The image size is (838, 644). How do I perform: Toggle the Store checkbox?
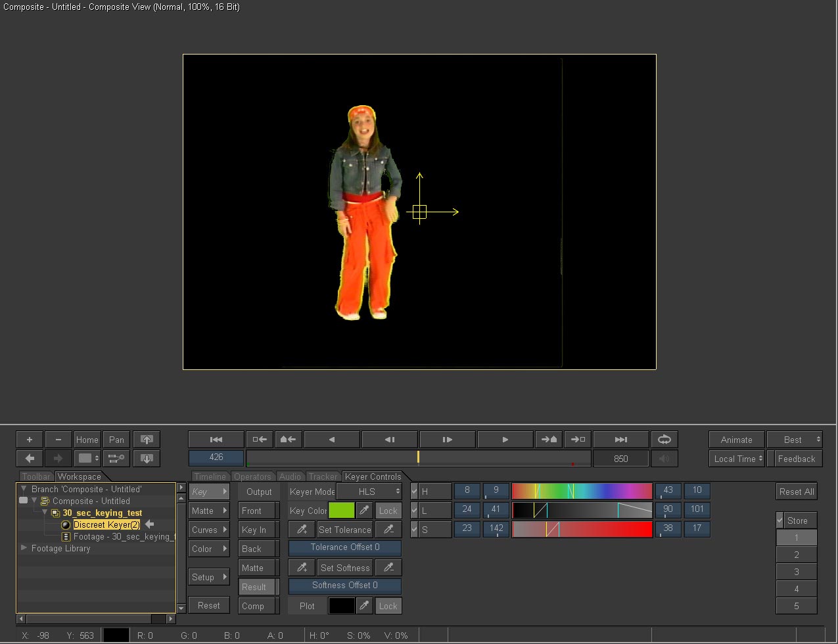pos(780,520)
